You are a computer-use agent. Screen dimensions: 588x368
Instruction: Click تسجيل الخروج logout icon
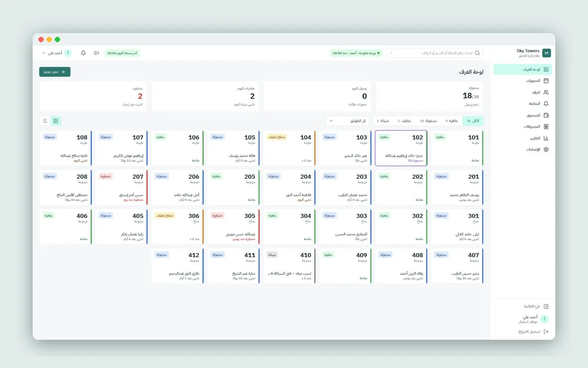(546, 332)
